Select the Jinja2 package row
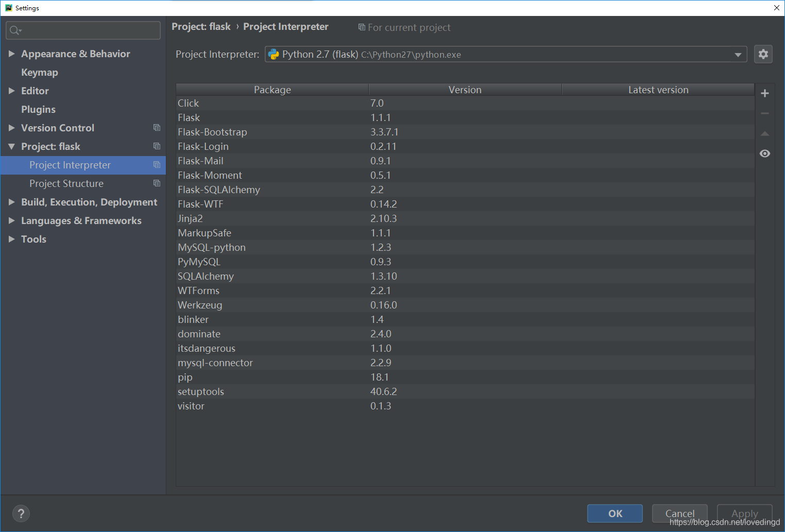The width and height of the screenshot is (785, 532). 465,218
